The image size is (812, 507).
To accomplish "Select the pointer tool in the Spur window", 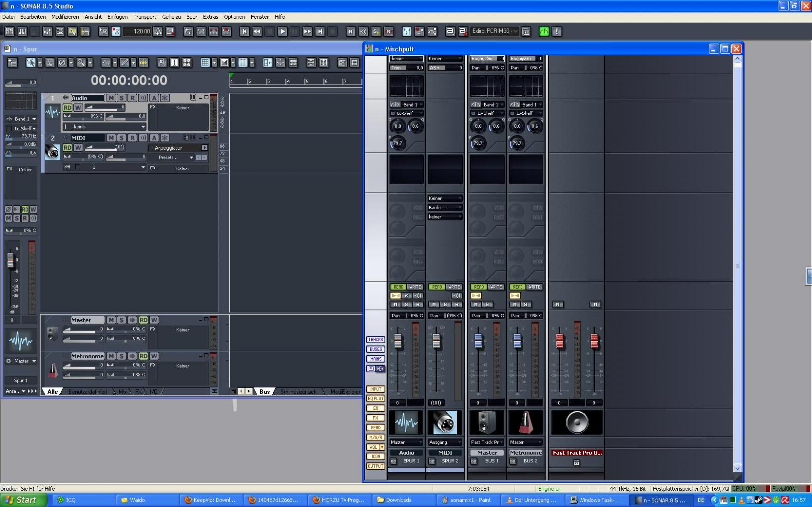I will tap(31, 63).
